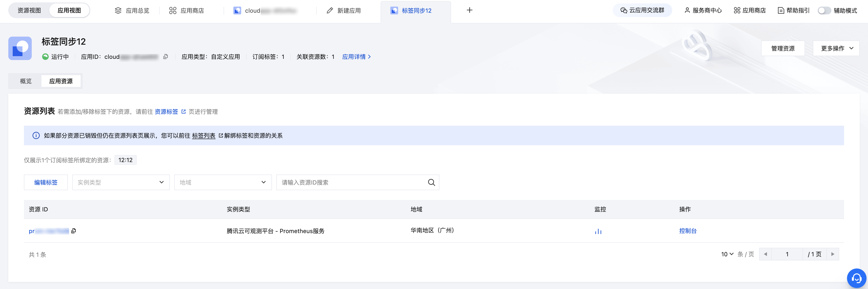Viewport: 868px width, 289px height.
Task: Click 运行中 status indicator
Action: pos(55,57)
